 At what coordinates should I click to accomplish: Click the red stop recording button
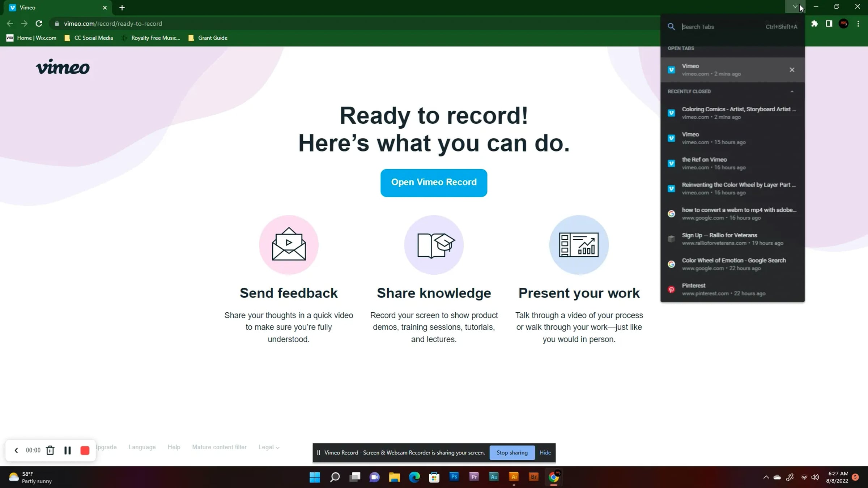pyautogui.click(x=85, y=450)
